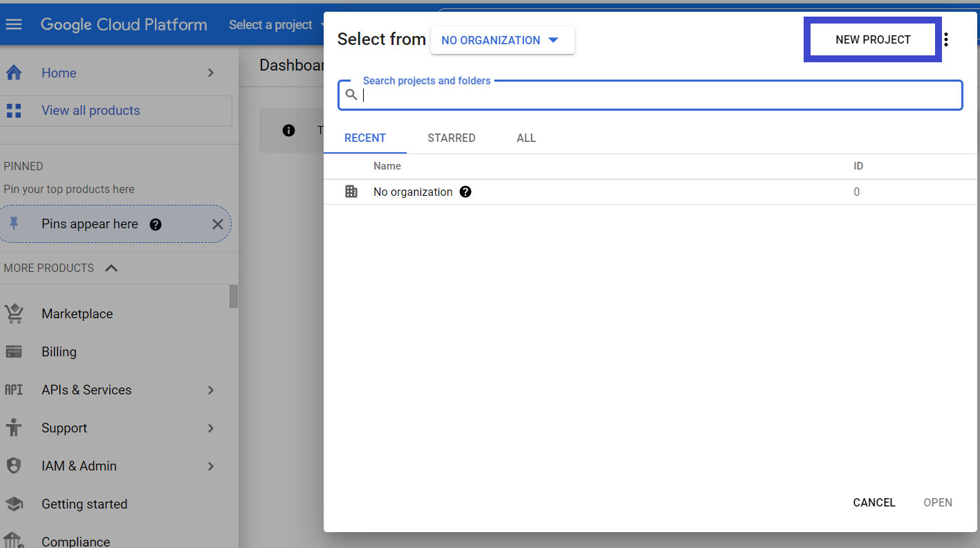Screen dimensions: 980x548
Task: Click the organization building icon in table row
Action: [x=351, y=192]
